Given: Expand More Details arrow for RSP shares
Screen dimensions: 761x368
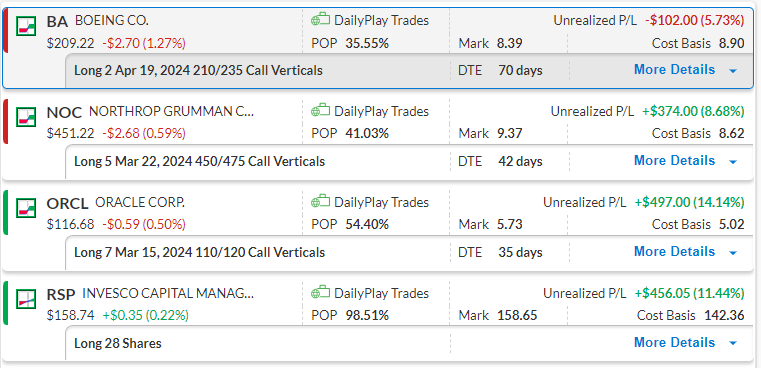Looking at the screenshot, I should point(733,344).
